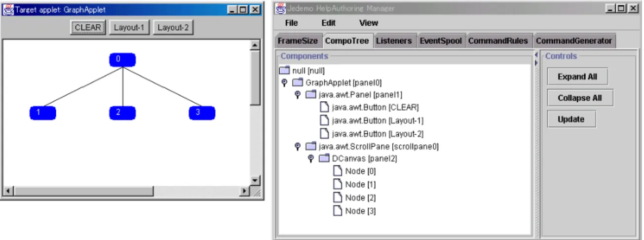Select java.awt.Button [Layout-2] label
Image resolution: width=644 pixels, height=240 pixels.
tap(378, 133)
